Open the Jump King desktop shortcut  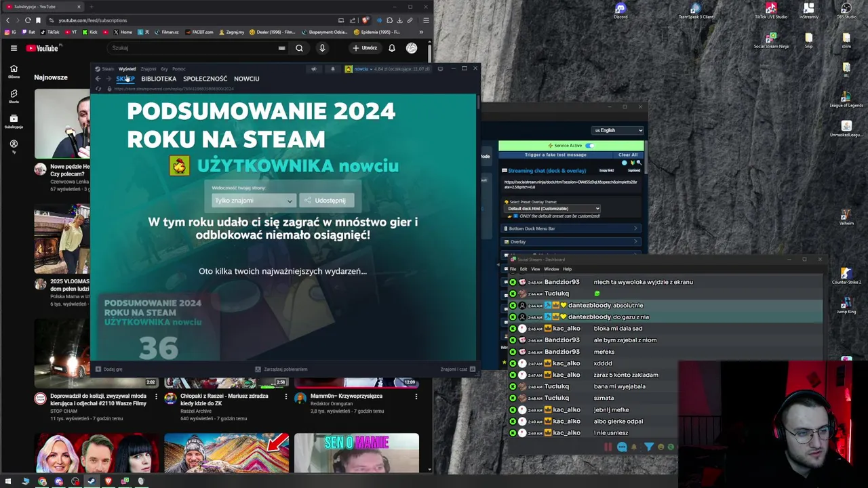[x=846, y=306]
